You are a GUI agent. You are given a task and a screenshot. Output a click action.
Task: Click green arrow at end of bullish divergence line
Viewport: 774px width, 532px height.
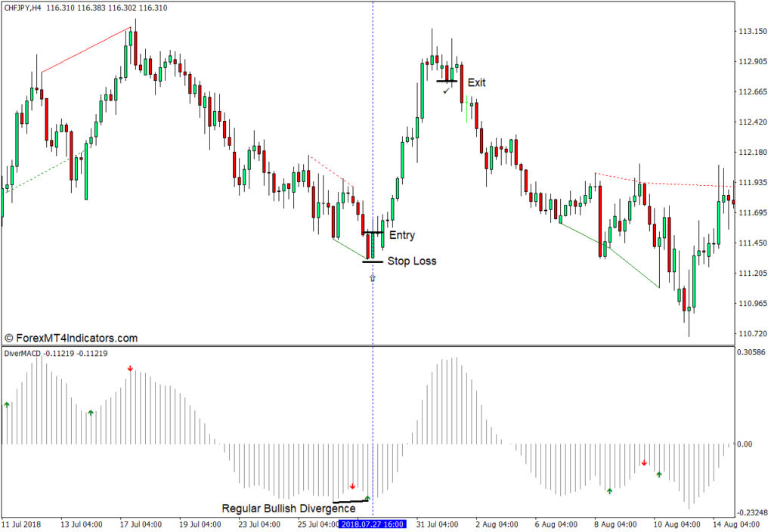click(367, 498)
